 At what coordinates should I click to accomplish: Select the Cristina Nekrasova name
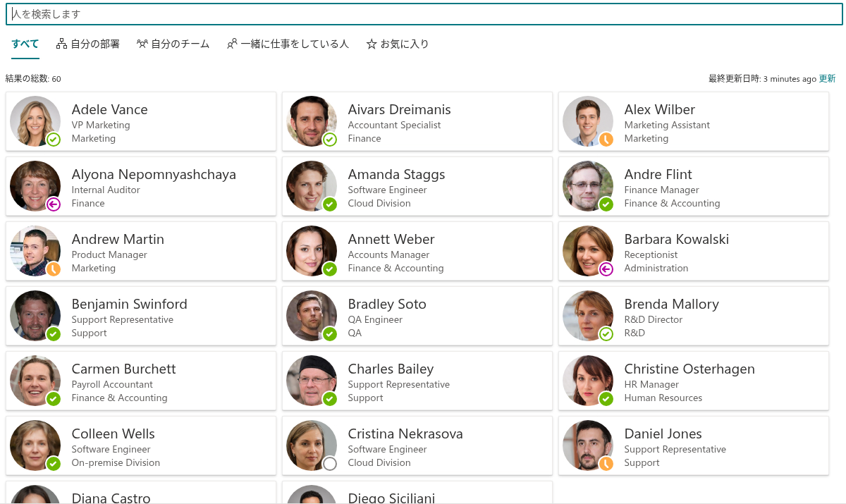point(405,434)
